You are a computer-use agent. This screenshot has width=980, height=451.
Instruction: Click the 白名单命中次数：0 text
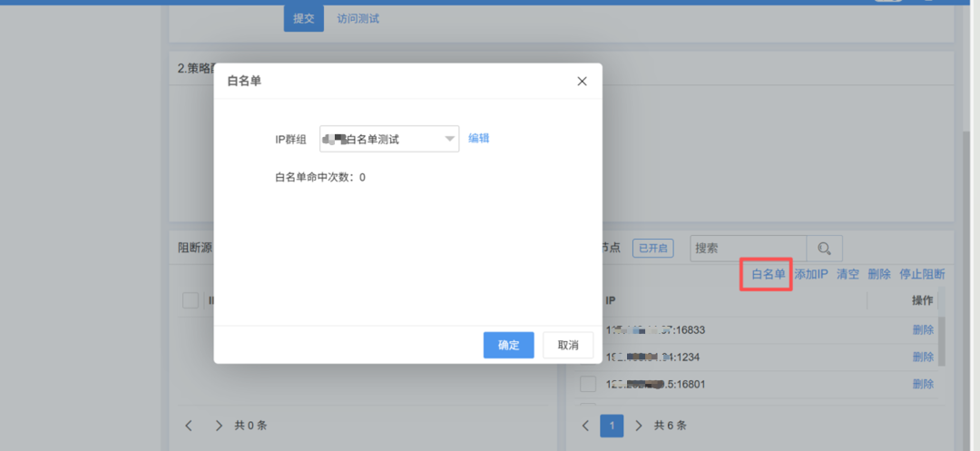tap(320, 177)
